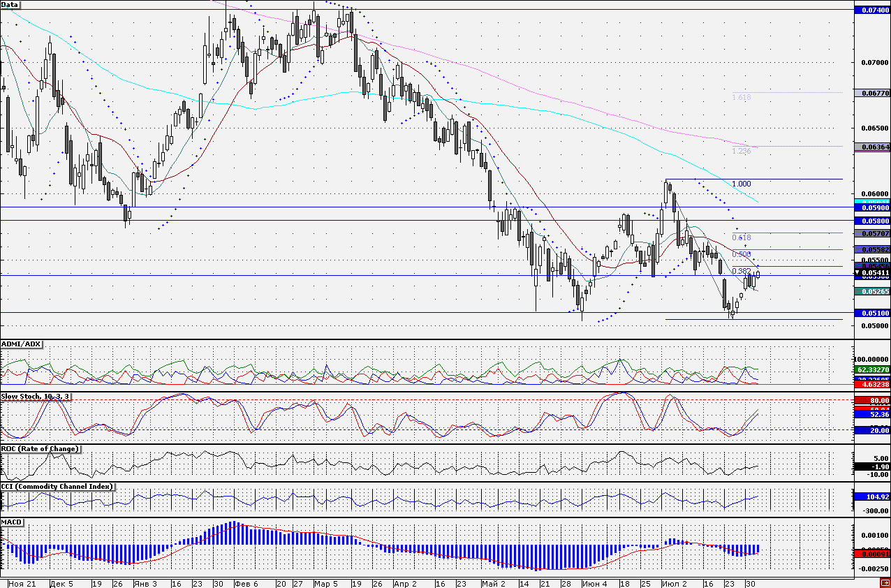Click the ROC (Rate of Change) label

pos(40,449)
